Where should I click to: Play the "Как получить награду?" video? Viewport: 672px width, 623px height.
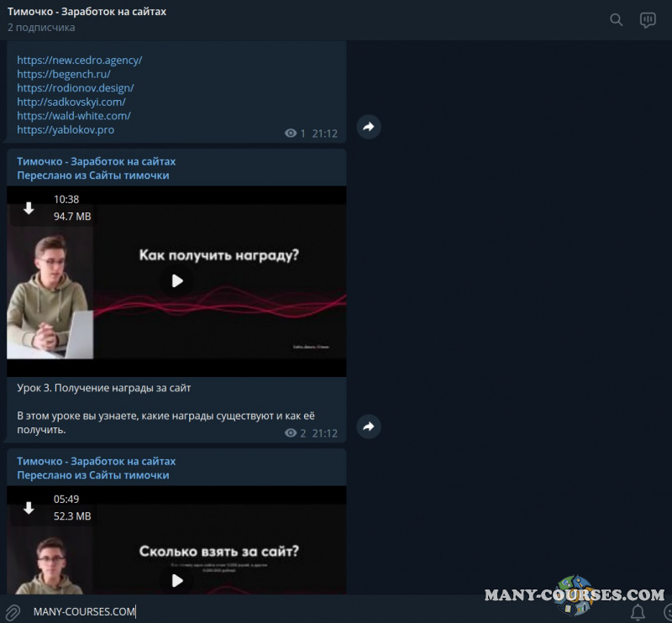tap(176, 281)
